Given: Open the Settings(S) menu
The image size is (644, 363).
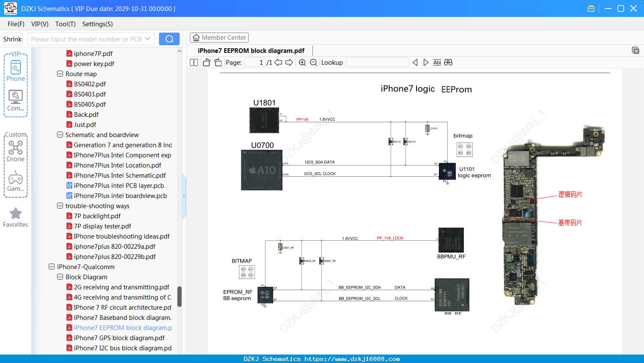Looking at the screenshot, I should click(98, 24).
